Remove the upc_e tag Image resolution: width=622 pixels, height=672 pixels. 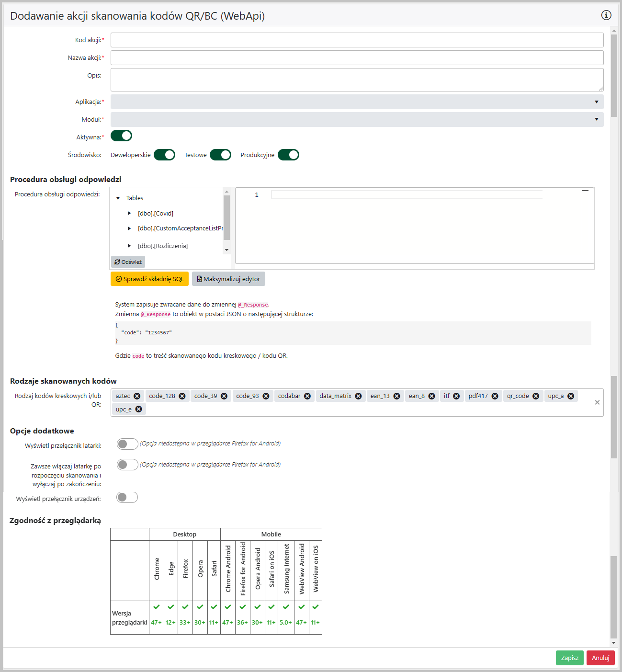138,409
